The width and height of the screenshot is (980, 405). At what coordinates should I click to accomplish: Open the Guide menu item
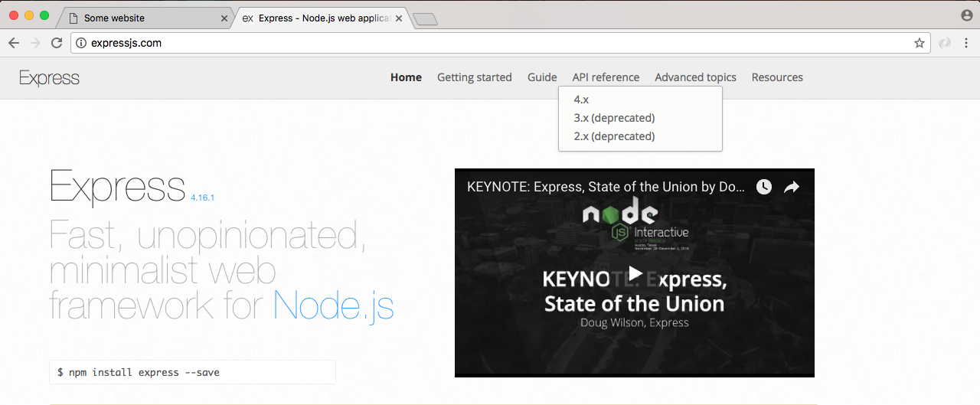coord(542,77)
